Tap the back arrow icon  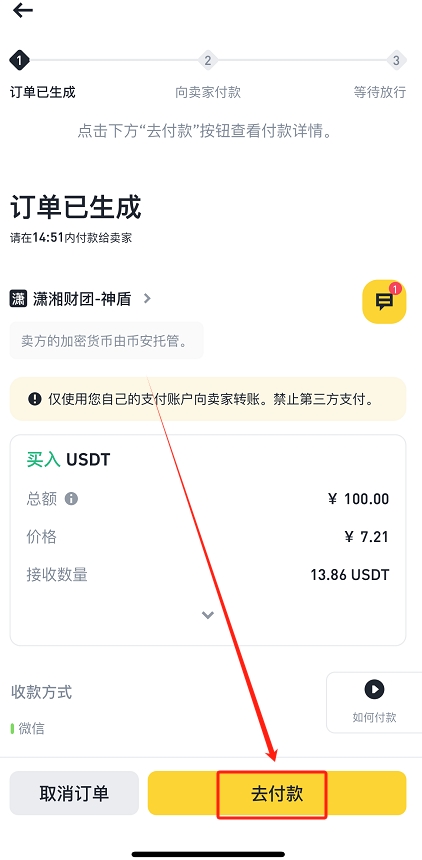click(22, 10)
